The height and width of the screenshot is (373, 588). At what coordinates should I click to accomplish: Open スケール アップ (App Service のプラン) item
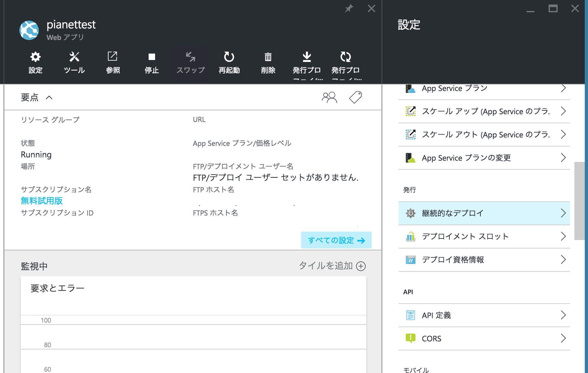484,111
